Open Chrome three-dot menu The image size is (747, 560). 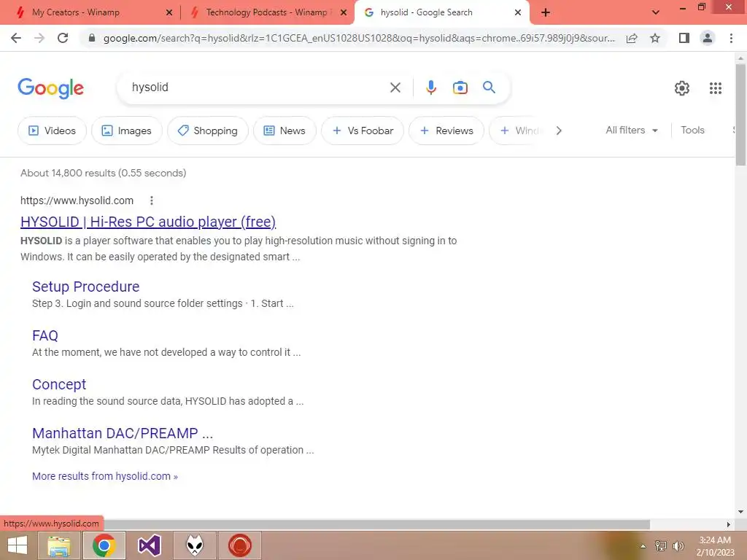[x=731, y=38]
